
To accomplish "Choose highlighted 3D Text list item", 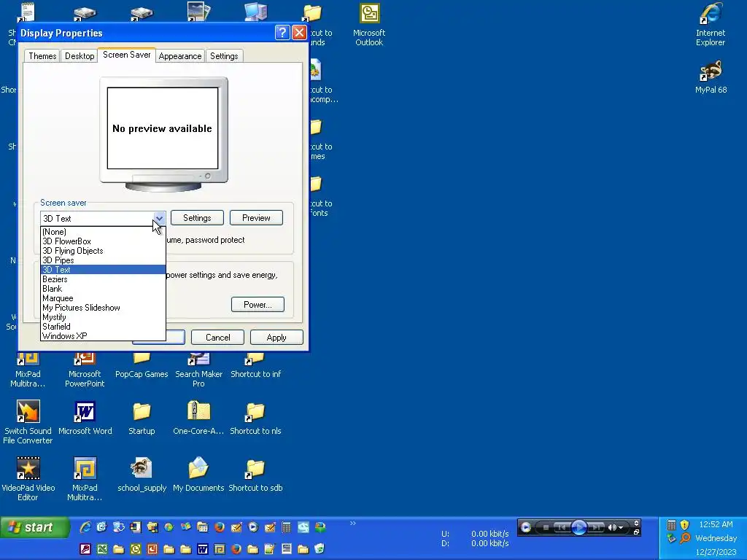I will point(103,270).
